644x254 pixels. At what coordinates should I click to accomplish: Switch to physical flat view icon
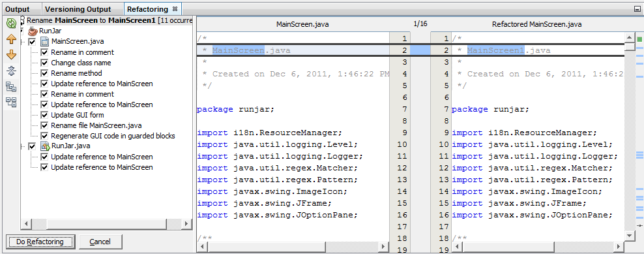(x=11, y=102)
